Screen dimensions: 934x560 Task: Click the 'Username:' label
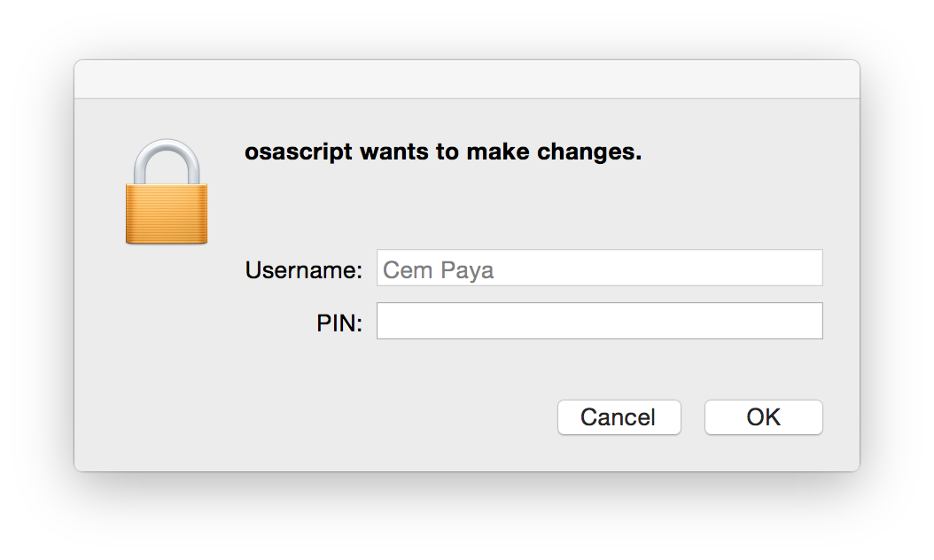pyautogui.click(x=303, y=269)
